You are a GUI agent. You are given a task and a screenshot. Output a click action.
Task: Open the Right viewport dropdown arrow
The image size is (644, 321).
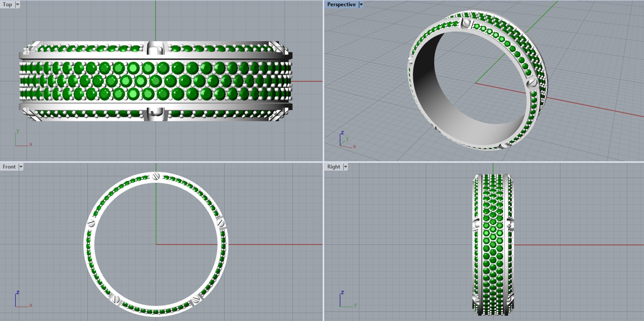coord(345,167)
